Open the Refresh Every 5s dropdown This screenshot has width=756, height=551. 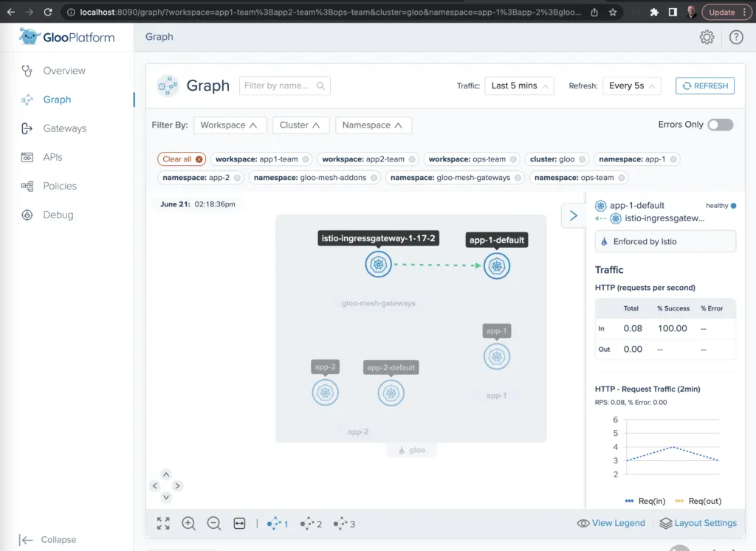[631, 86]
